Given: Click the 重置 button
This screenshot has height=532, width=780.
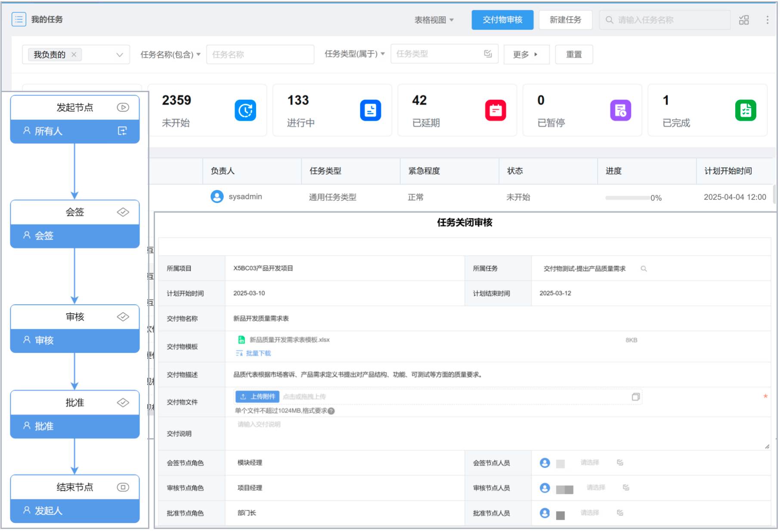Looking at the screenshot, I should point(574,55).
